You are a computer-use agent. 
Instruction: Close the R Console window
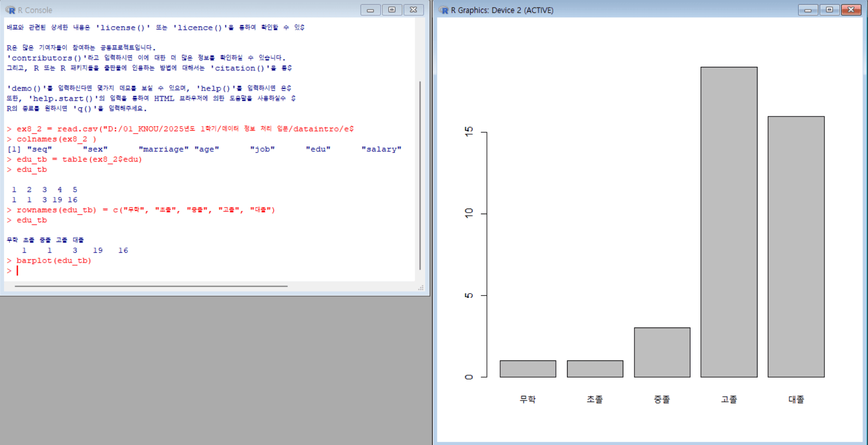413,10
